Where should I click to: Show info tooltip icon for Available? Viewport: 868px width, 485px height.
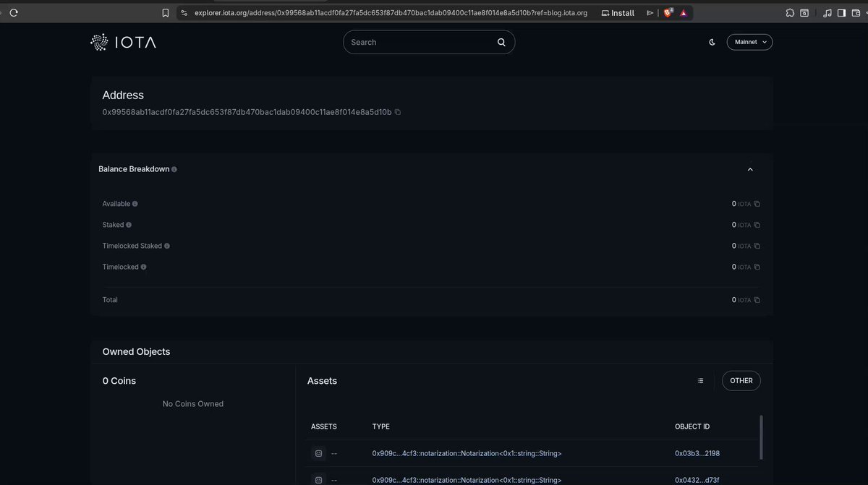pyautogui.click(x=135, y=204)
